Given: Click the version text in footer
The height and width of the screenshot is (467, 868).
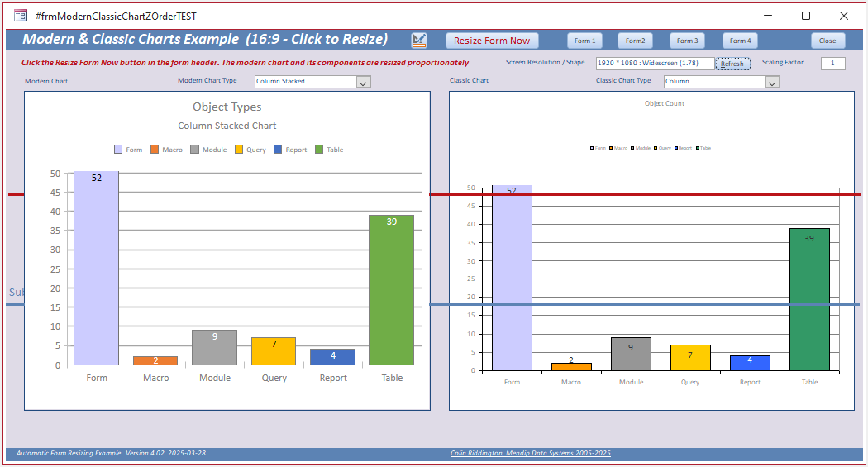Looking at the screenshot, I should point(111,453).
